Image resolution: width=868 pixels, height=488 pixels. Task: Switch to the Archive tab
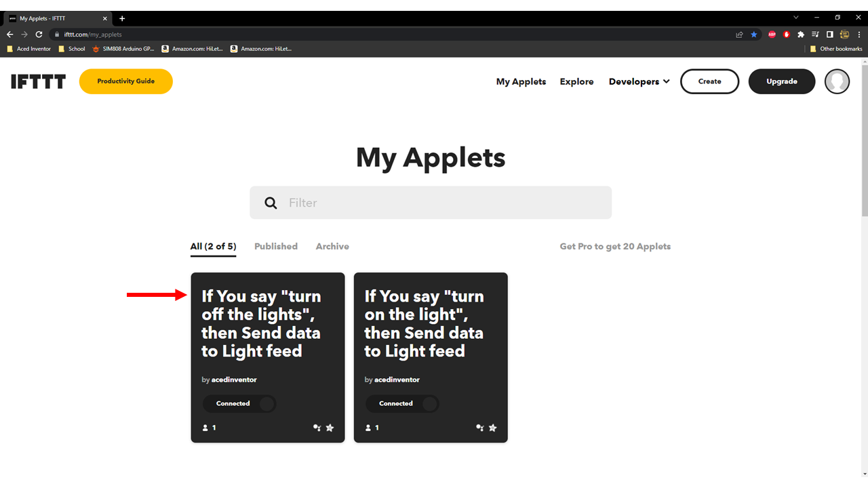[x=332, y=247]
